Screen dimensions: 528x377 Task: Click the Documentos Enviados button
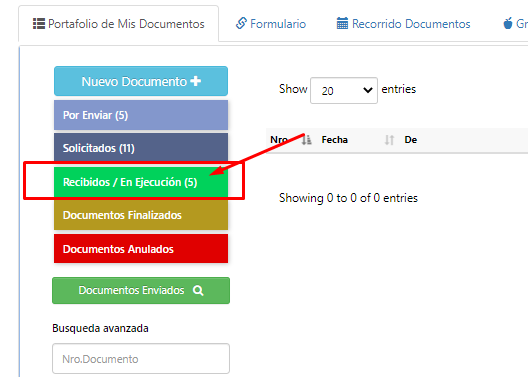click(x=141, y=290)
